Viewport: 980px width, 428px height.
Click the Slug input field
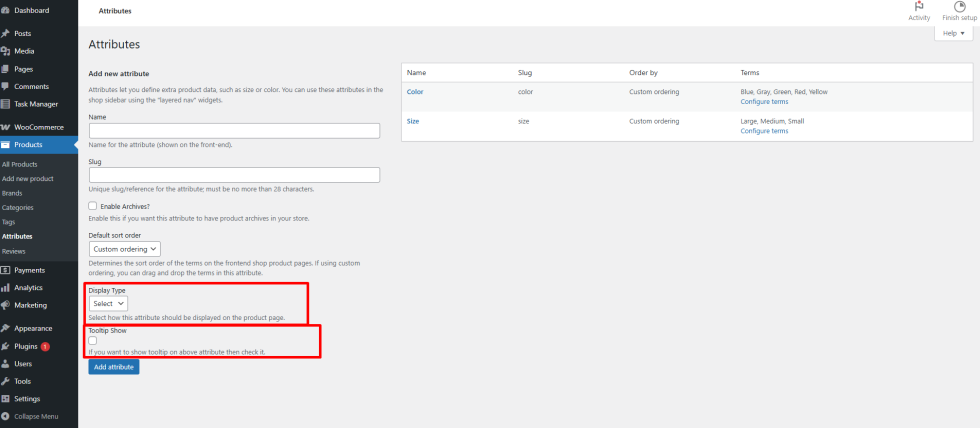point(234,175)
